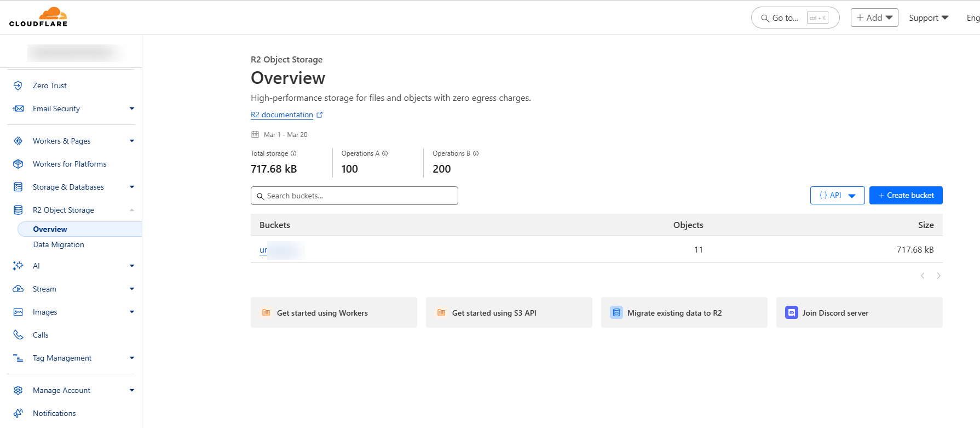
Task: Click the Workers for Platforms cube icon
Action: click(18, 164)
